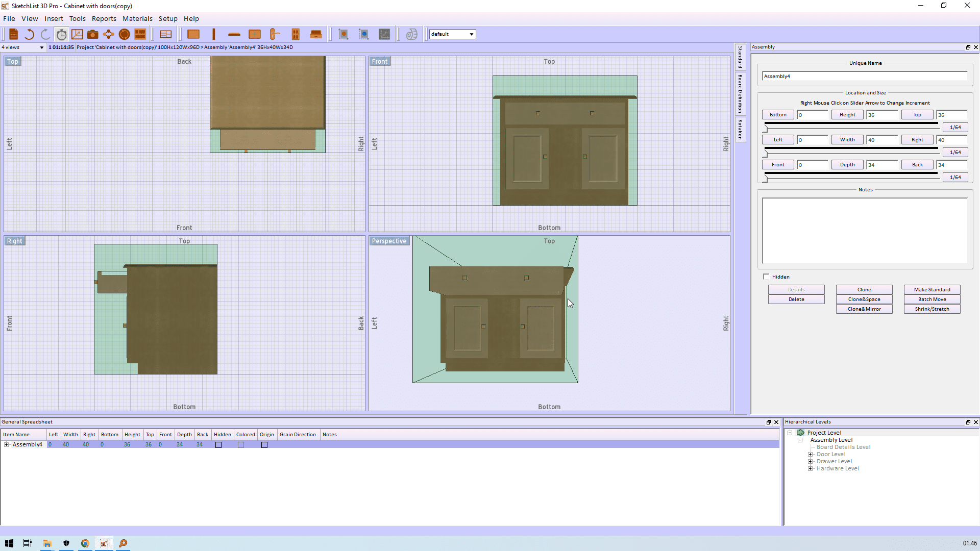980x551 pixels.
Task: Click the Clone&Mirror button
Action: (864, 309)
